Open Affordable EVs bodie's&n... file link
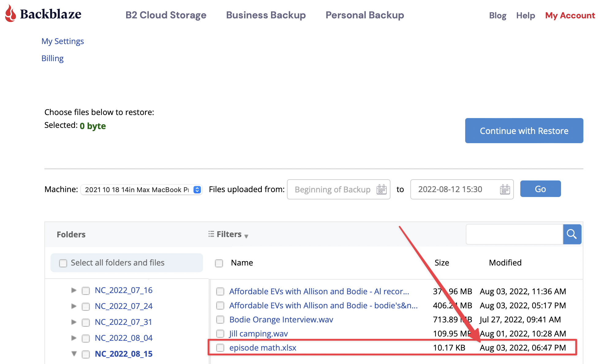This screenshot has height=364, width=599. point(323,306)
